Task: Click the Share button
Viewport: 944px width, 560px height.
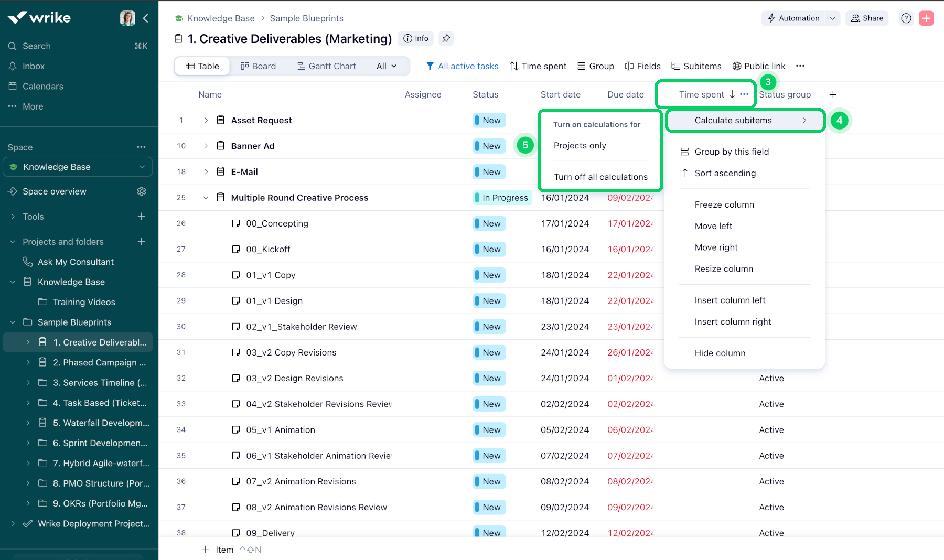Action: coord(867,18)
